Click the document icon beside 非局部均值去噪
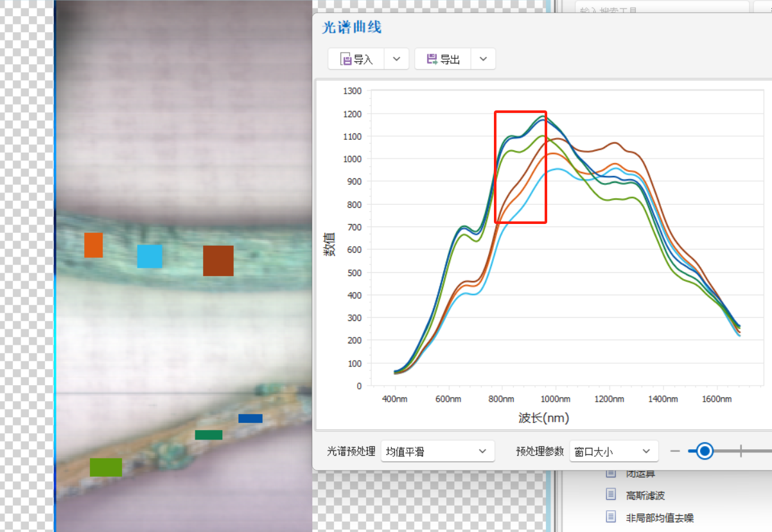The height and width of the screenshot is (532, 772). pyautogui.click(x=611, y=517)
